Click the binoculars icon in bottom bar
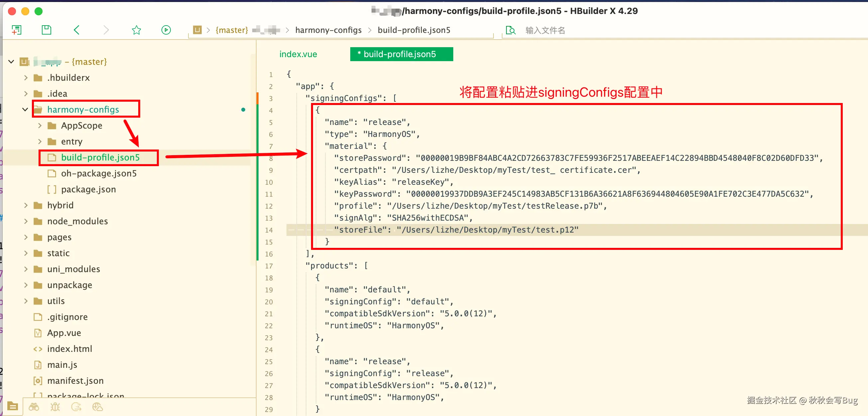Viewport: 868px width, 416px height. (x=34, y=407)
